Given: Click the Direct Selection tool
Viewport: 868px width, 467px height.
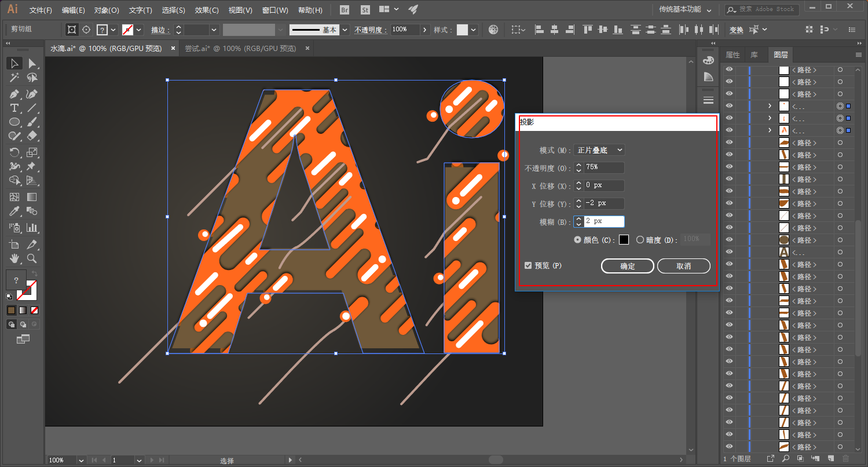Looking at the screenshot, I should [x=32, y=63].
